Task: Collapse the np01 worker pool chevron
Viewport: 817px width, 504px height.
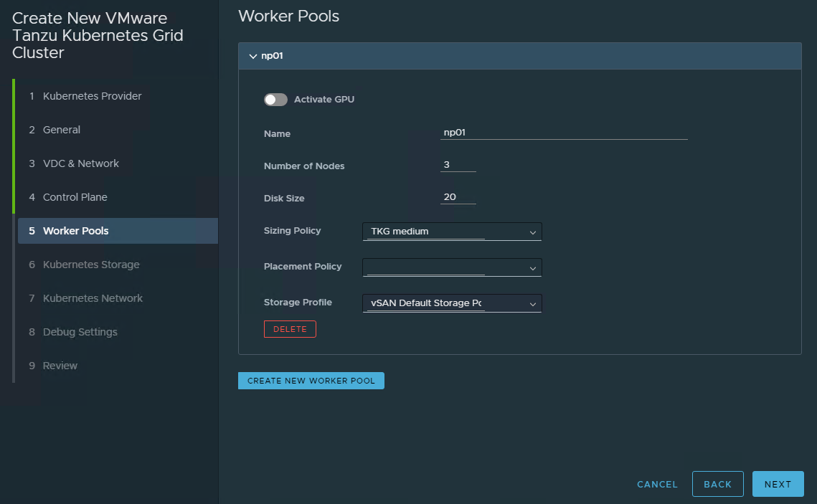Action: [x=252, y=56]
